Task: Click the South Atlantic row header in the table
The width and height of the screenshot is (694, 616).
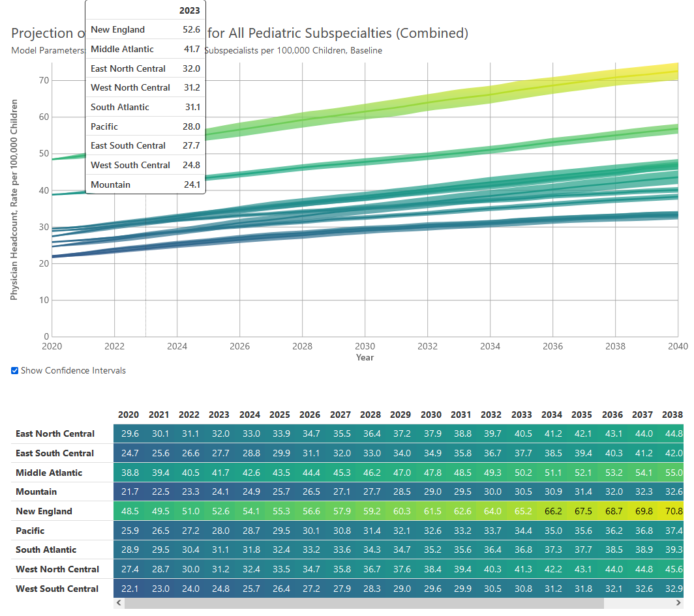Action: coord(46,550)
